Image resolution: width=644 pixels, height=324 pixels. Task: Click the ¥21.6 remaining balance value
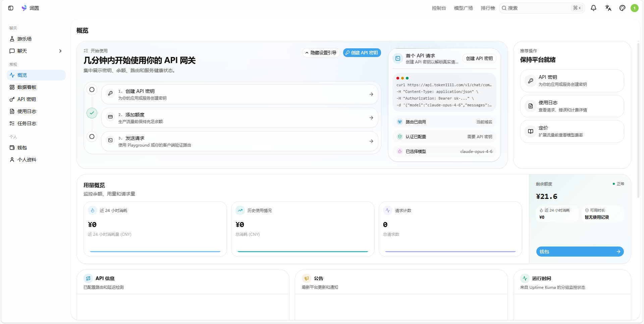(547, 197)
